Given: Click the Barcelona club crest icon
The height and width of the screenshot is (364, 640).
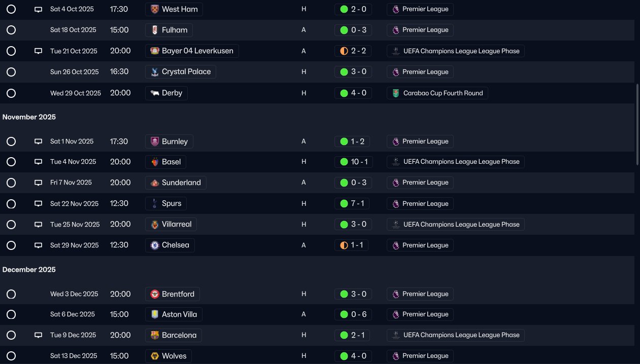Looking at the screenshot, I should pyautogui.click(x=155, y=335).
